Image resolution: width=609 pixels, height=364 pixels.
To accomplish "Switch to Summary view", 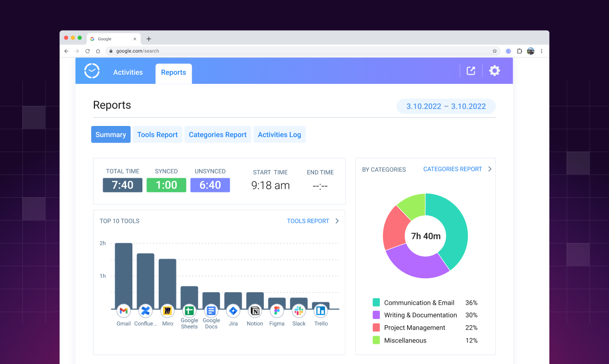I will [x=111, y=135].
